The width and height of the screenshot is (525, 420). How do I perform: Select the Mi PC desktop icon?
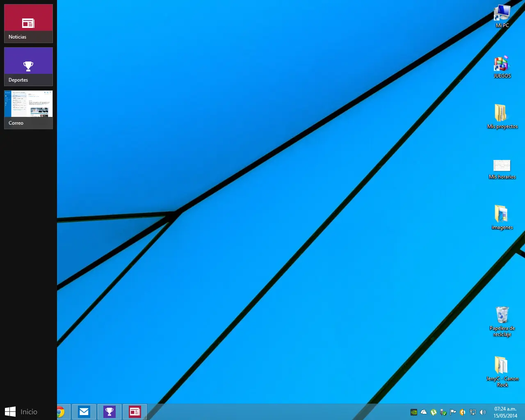pyautogui.click(x=502, y=16)
